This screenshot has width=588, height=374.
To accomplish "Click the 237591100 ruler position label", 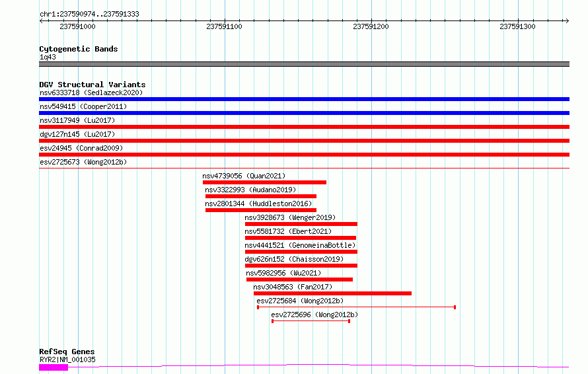I will click(x=224, y=26).
